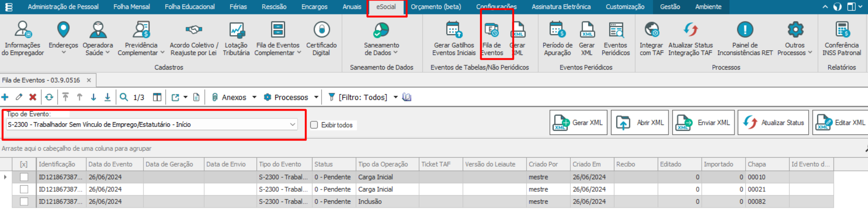
Task: Go to next record down arrow
Action: [x=93, y=97]
